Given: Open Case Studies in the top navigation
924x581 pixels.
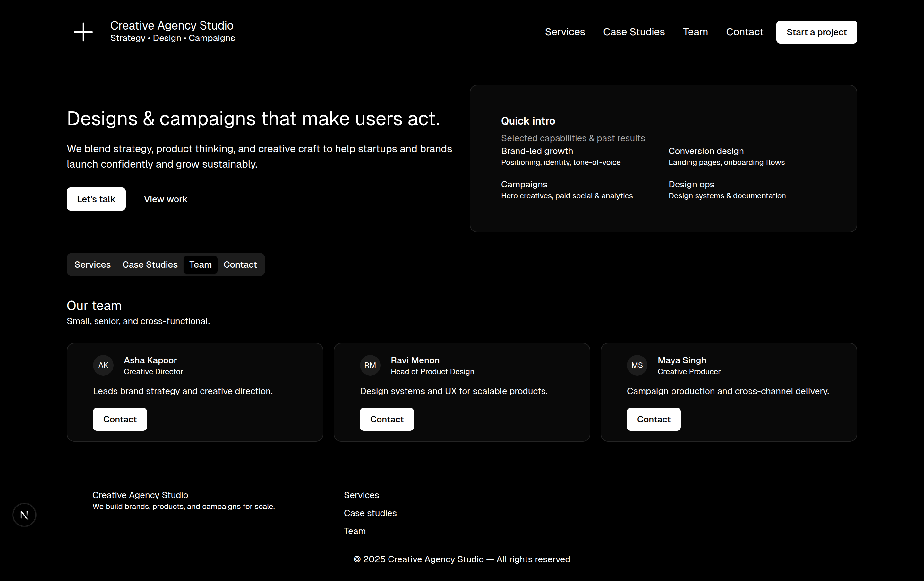Looking at the screenshot, I should point(634,32).
